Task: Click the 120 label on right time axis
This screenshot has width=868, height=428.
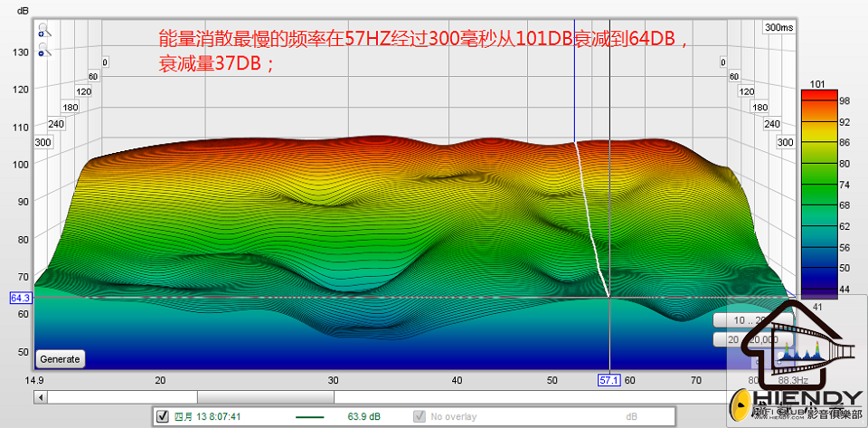Action: (x=748, y=91)
